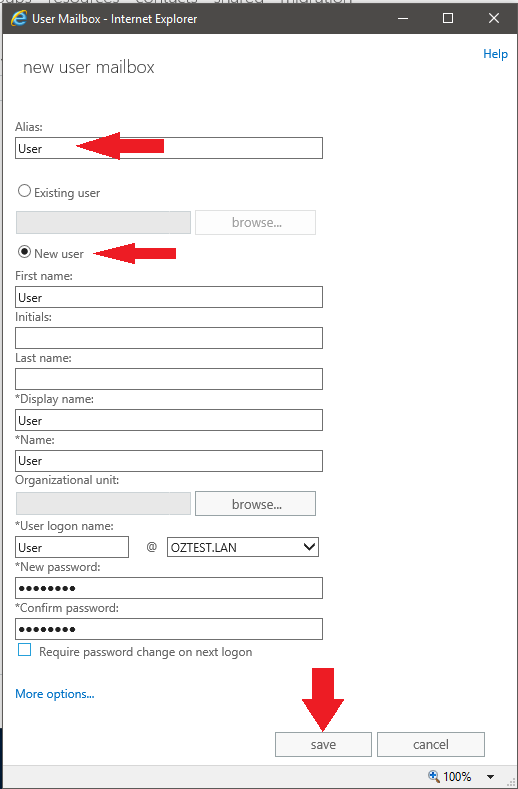Viewport: 518px width, 789px height.
Task: Enable Require password change on next logon
Action: [24, 650]
